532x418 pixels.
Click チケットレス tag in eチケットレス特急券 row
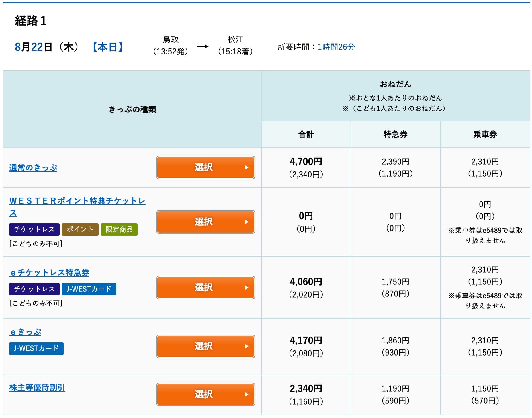click(34, 289)
